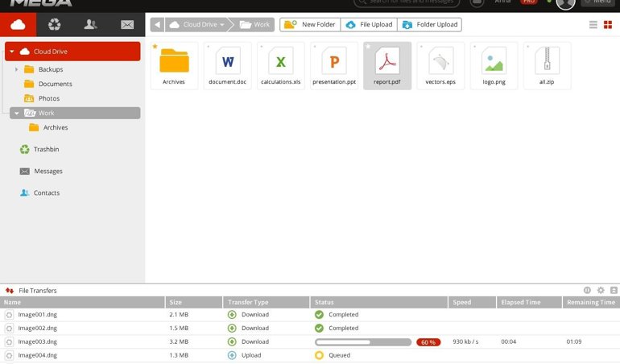Select the Image001.dng transfer row
620x364 pixels.
[x=310, y=315]
